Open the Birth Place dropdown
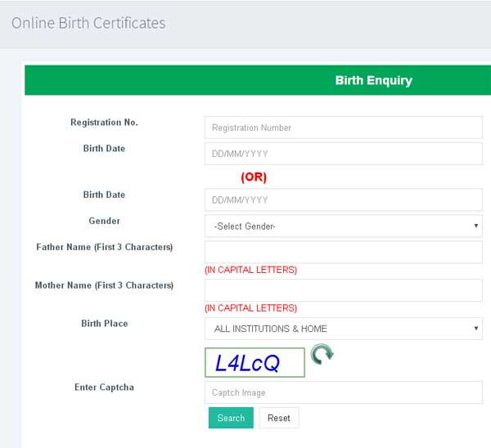This screenshot has height=448, width=491. point(344,329)
